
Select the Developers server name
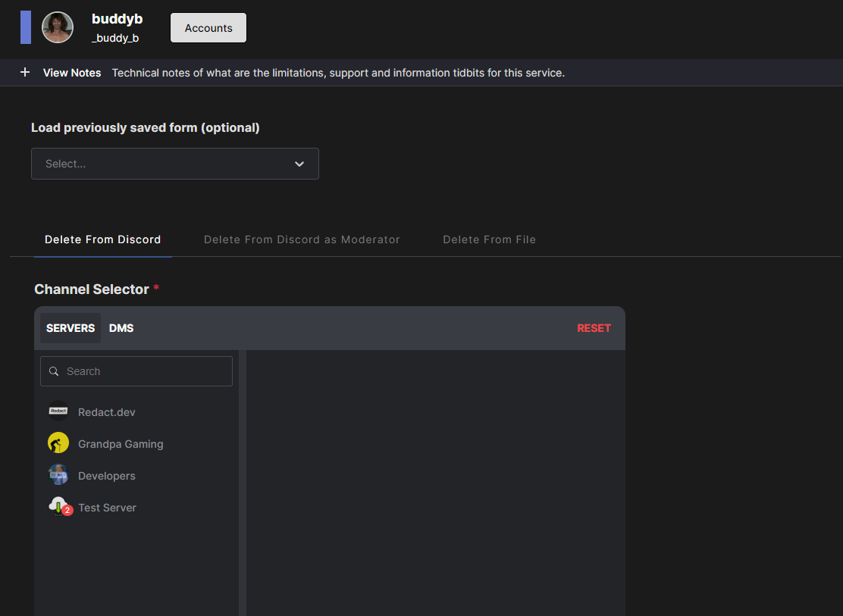click(x=106, y=476)
